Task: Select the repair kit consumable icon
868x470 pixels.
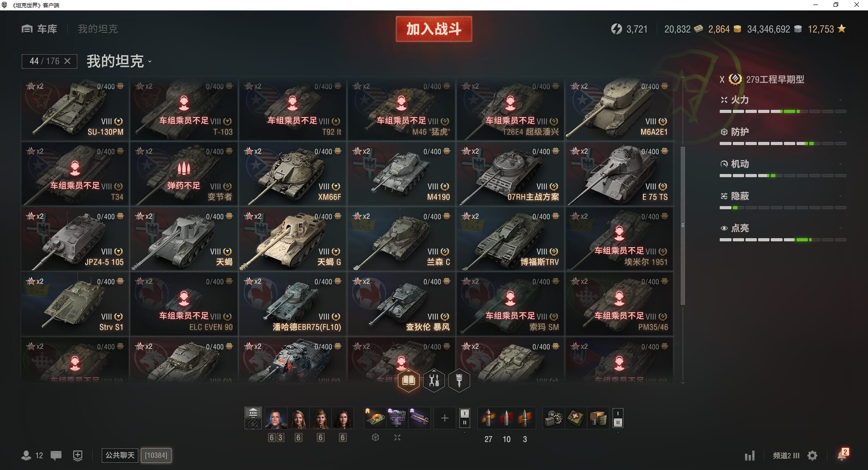Action: 553,418
